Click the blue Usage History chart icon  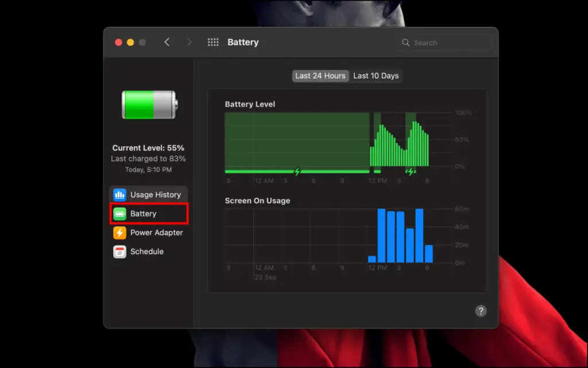click(x=119, y=195)
